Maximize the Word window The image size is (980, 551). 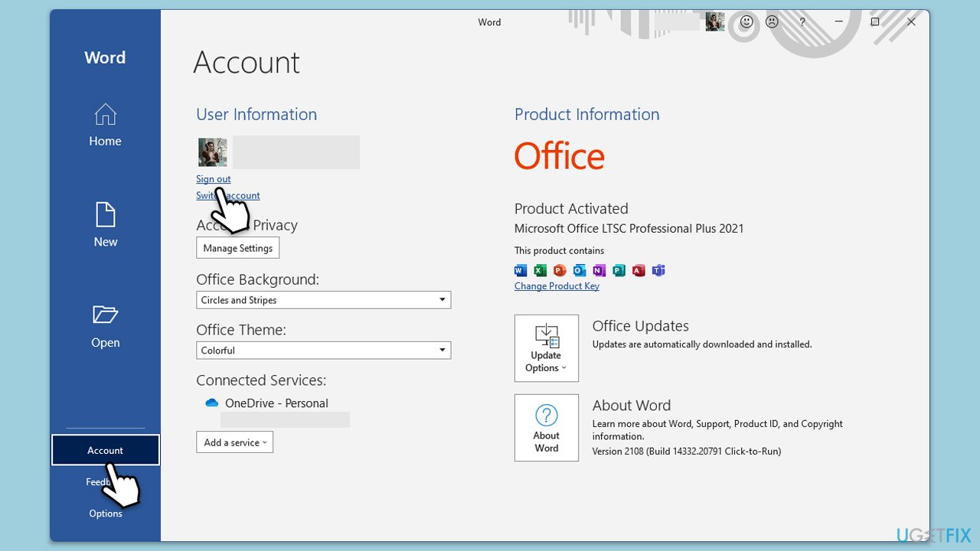click(875, 22)
